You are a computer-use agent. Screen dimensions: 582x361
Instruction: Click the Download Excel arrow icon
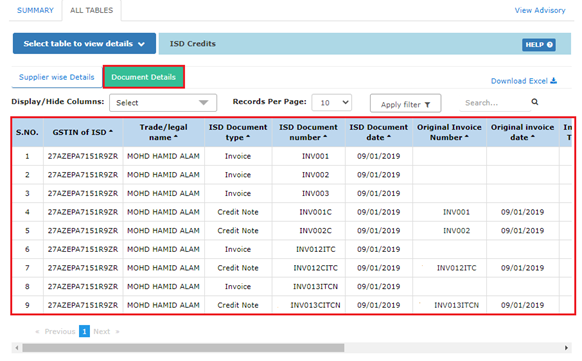[x=553, y=81]
